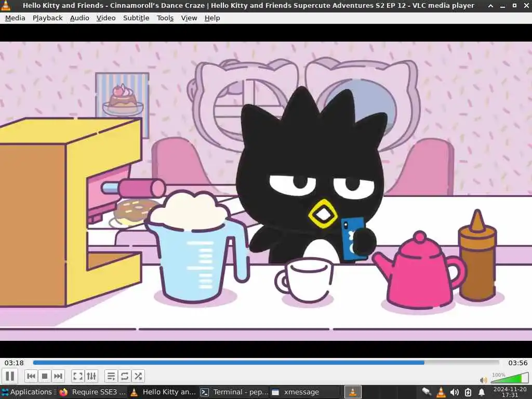Open the Subtitle menu
This screenshot has width=532, height=399.
click(x=136, y=18)
